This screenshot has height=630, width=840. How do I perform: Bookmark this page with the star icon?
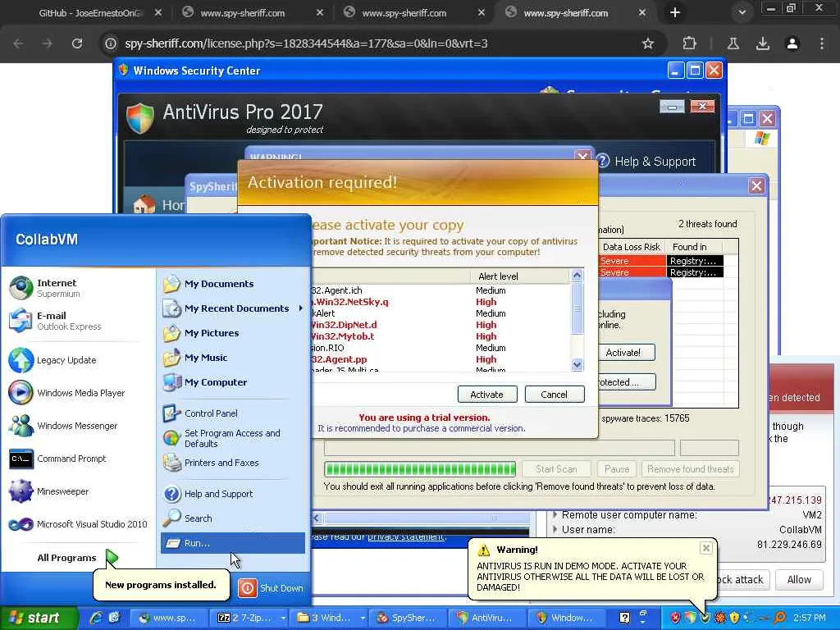(648, 43)
